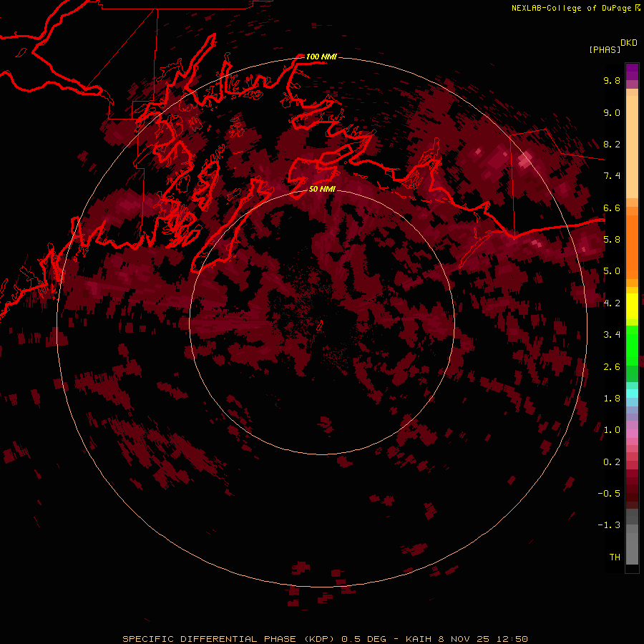Click the yellow segment of the color bar
This screenshot has height=644, width=644.
pyautogui.click(x=632, y=306)
